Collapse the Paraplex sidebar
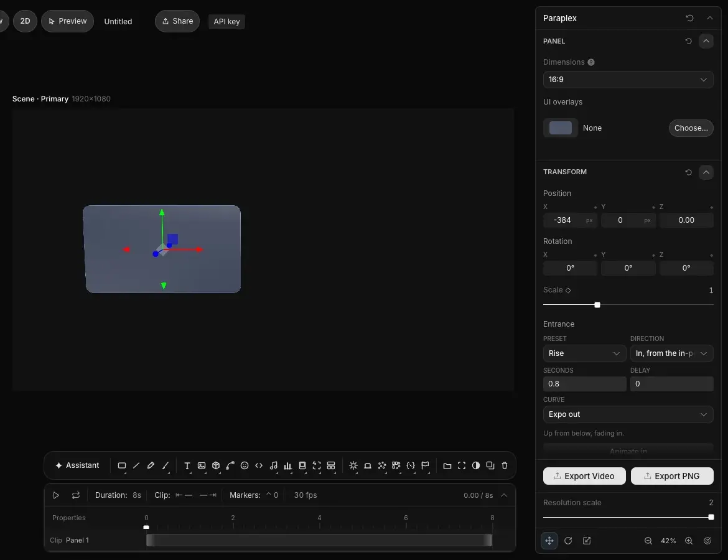 pos(709,18)
